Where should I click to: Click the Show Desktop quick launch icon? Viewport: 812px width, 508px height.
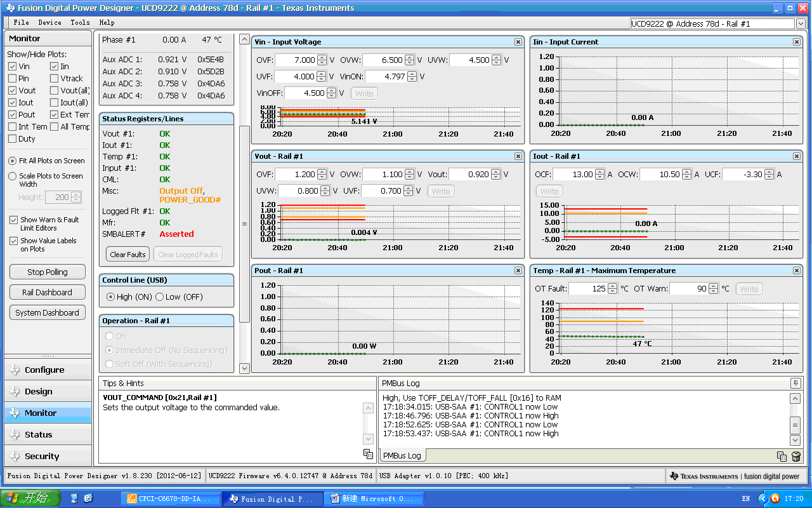[75, 498]
